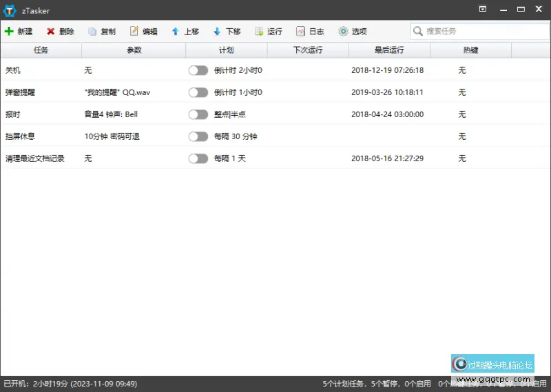Click last run 2018-04-24 03:00:00
Viewport: 551px width, 392px height.
coord(387,114)
